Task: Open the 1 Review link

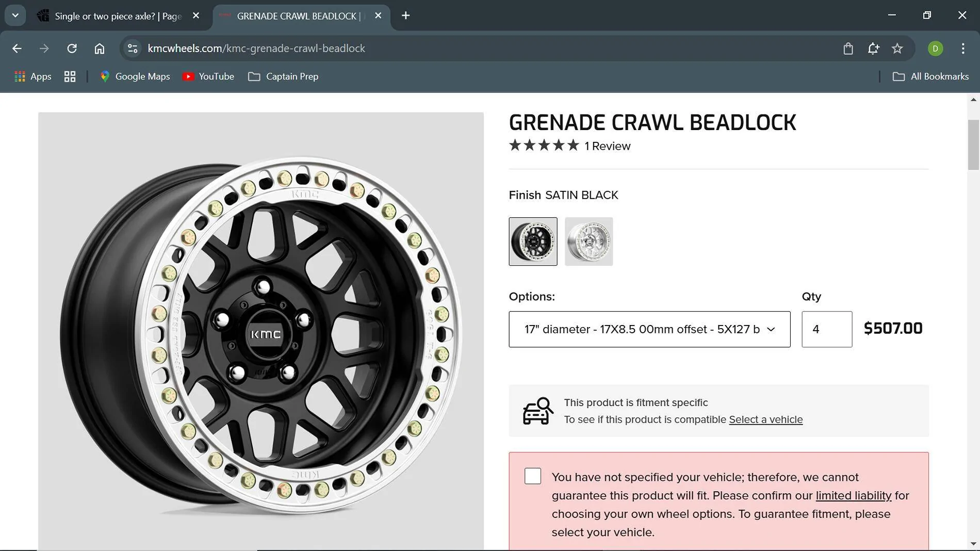Action: coord(608,146)
